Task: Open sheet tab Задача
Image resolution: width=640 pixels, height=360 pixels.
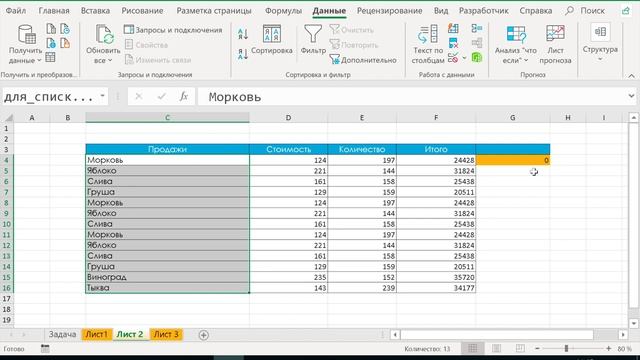Action: (62, 334)
